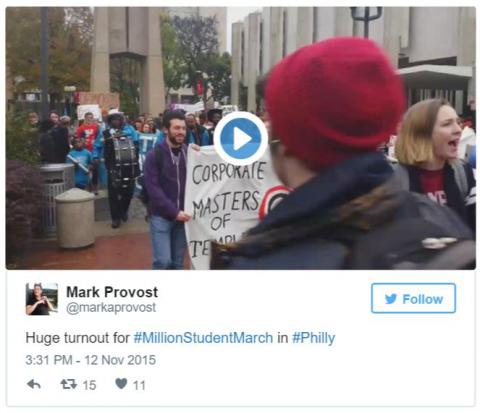The height and width of the screenshot is (413, 480).
Task: Click the Mark Provost display name
Action: point(112,292)
